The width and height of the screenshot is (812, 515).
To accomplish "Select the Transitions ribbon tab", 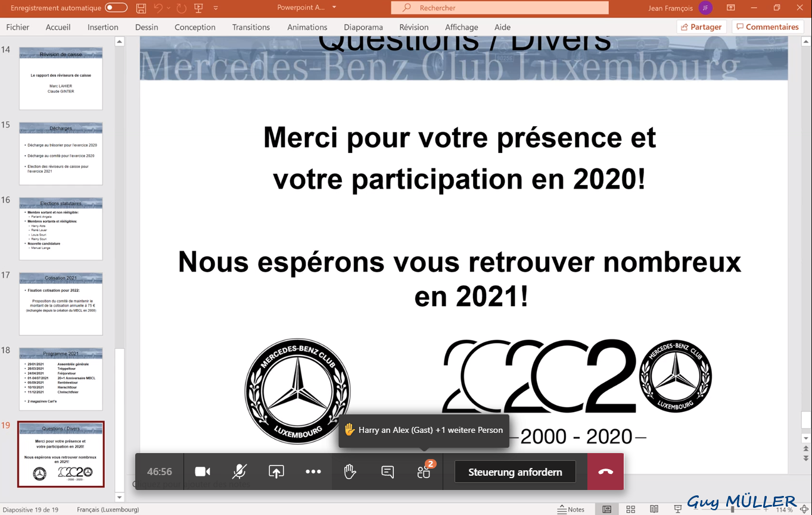I will click(x=251, y=27).
